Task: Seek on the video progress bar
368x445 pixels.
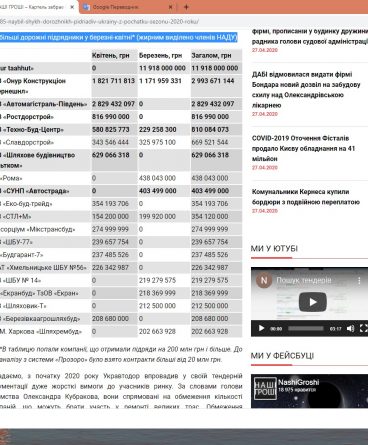Action: [306, 328]
